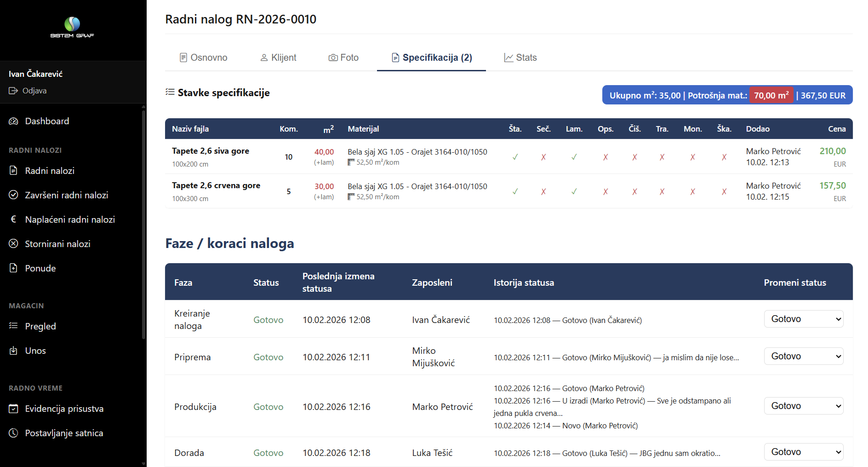This screenshot has width=868, height=467.
Task: Click the euro icon for Naplaćeni nalozi
Action: (13, 219)
